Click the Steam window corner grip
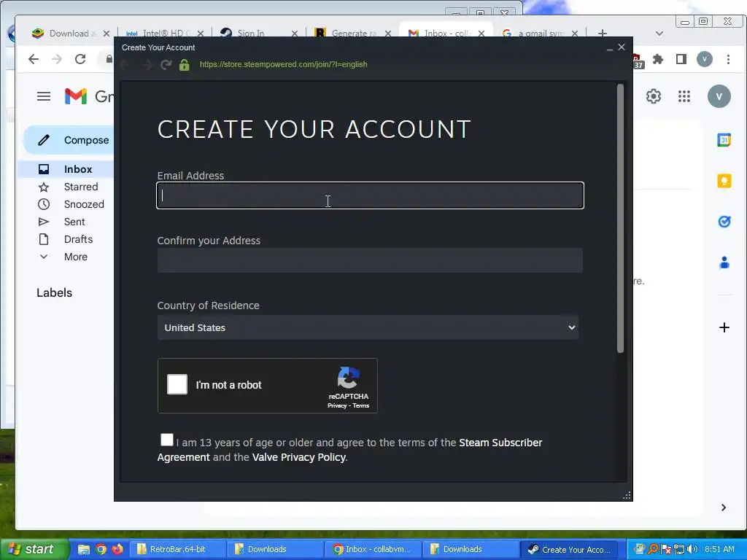 pos(627,495)
